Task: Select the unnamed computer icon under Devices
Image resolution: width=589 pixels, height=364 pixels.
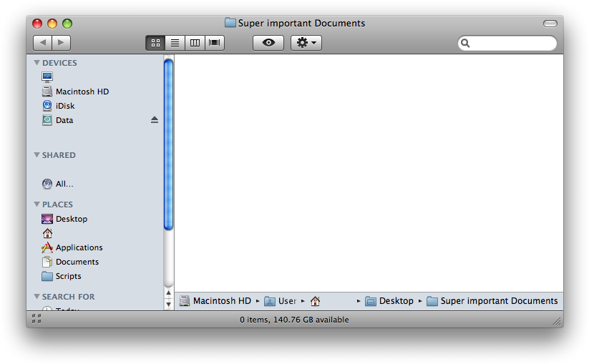Action: [47, 77]
